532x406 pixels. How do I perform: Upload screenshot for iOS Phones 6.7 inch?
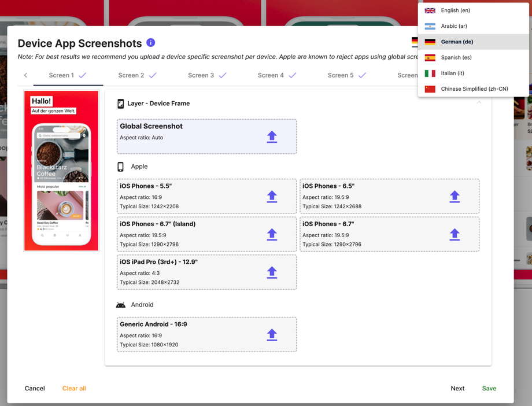click(x=455, y=235)
